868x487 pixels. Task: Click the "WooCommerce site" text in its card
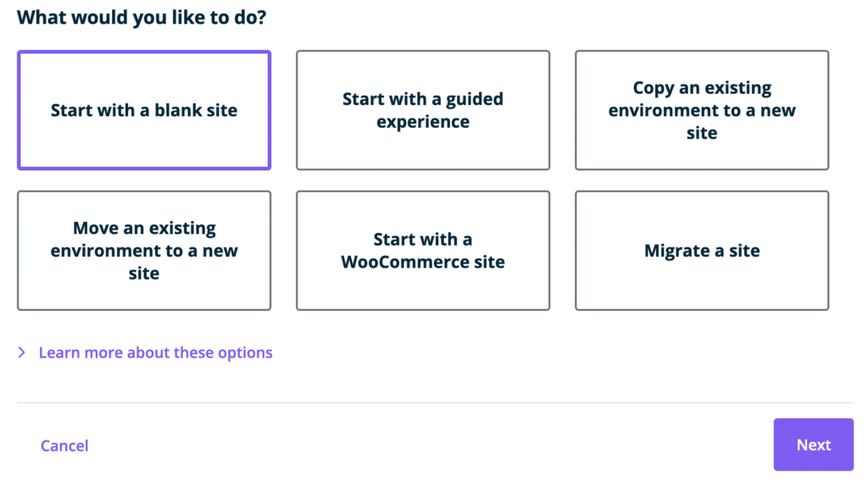point(423,262)
